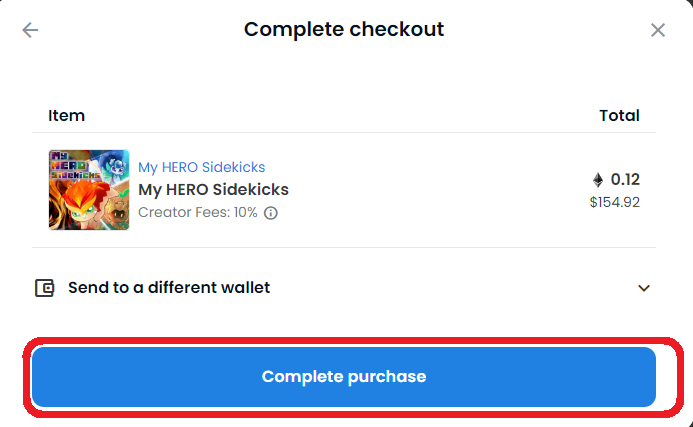
Task: Expand the wallet options chevron
Action: point(644,288)
